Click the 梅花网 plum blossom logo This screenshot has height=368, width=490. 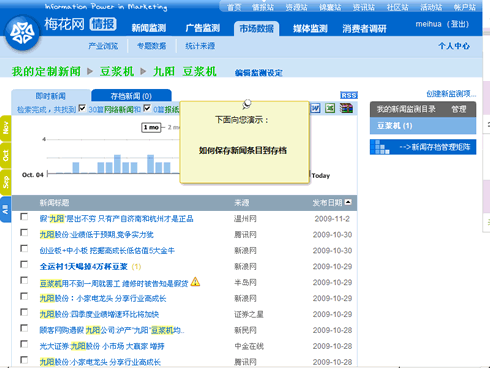(x=22, y=34)
